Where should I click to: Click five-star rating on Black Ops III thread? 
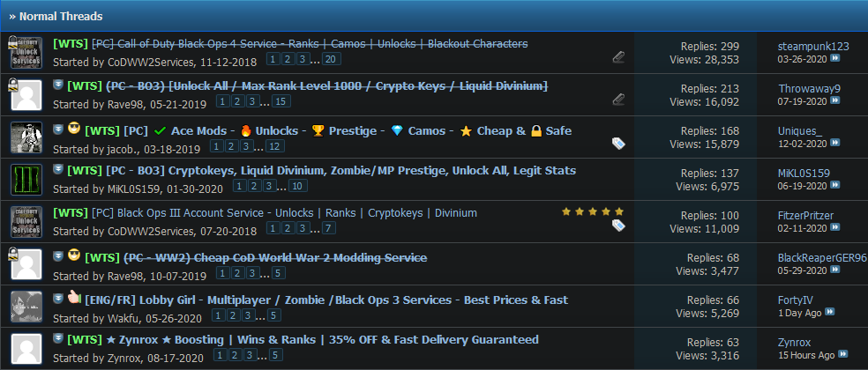point(593,211)
